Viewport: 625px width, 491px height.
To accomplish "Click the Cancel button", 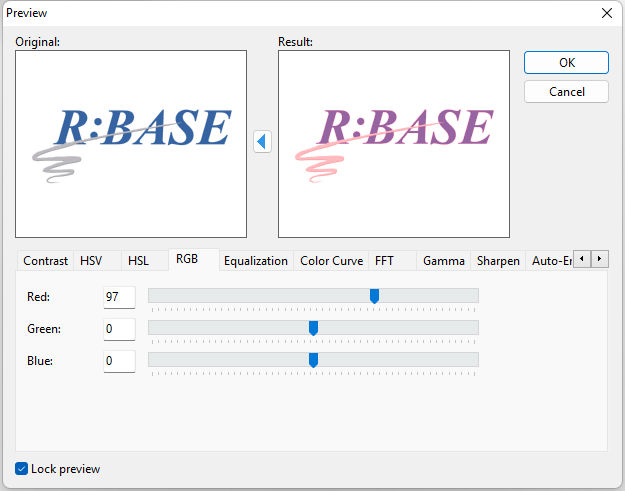I will click(566, 92).
